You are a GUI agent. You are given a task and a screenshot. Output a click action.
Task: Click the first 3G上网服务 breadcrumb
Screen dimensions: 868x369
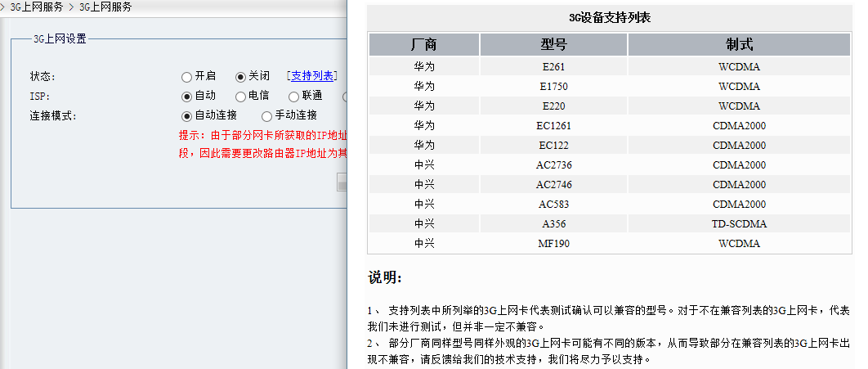pos(36,7)
